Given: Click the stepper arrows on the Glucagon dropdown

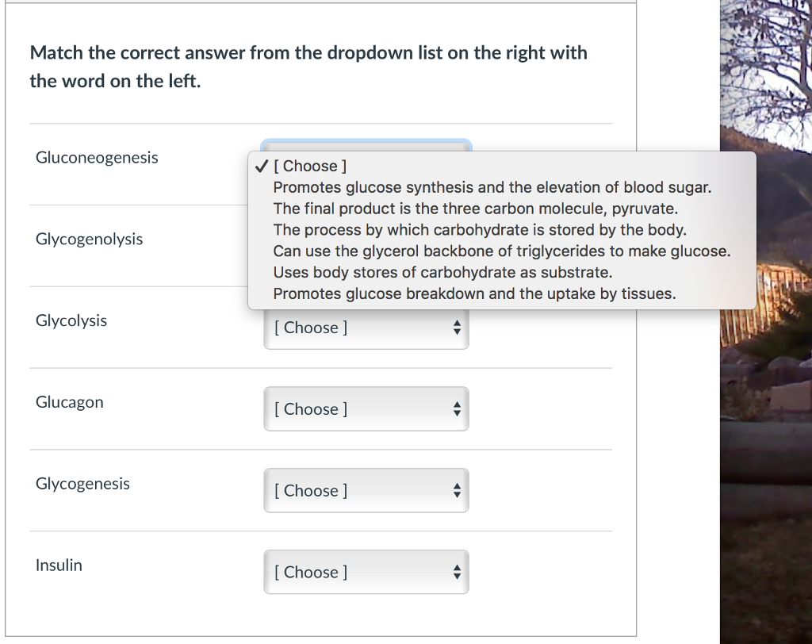Looking at the screenshot, I should (x=457, y=408).
